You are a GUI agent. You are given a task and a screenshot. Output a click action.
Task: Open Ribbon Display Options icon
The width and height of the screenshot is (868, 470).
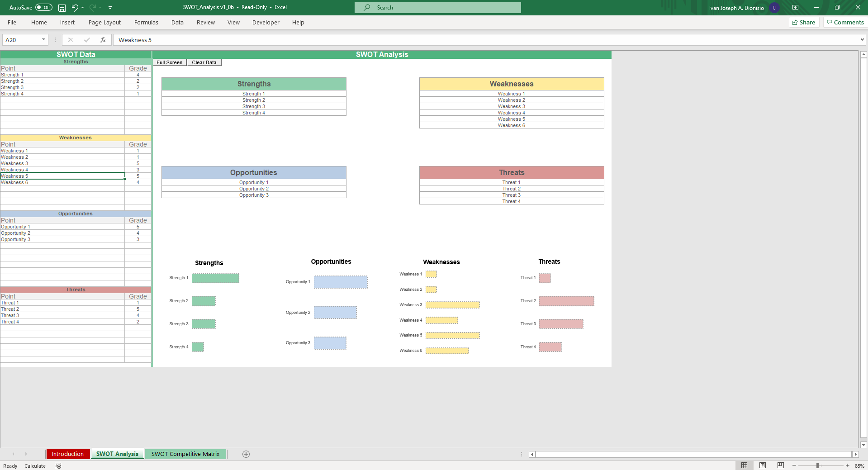pos(795,8)
